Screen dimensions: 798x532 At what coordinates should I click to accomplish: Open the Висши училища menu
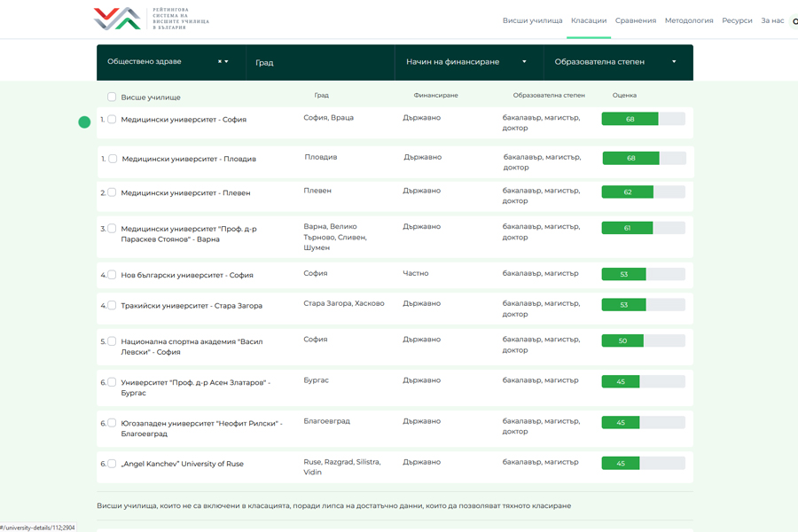[532, 21]
